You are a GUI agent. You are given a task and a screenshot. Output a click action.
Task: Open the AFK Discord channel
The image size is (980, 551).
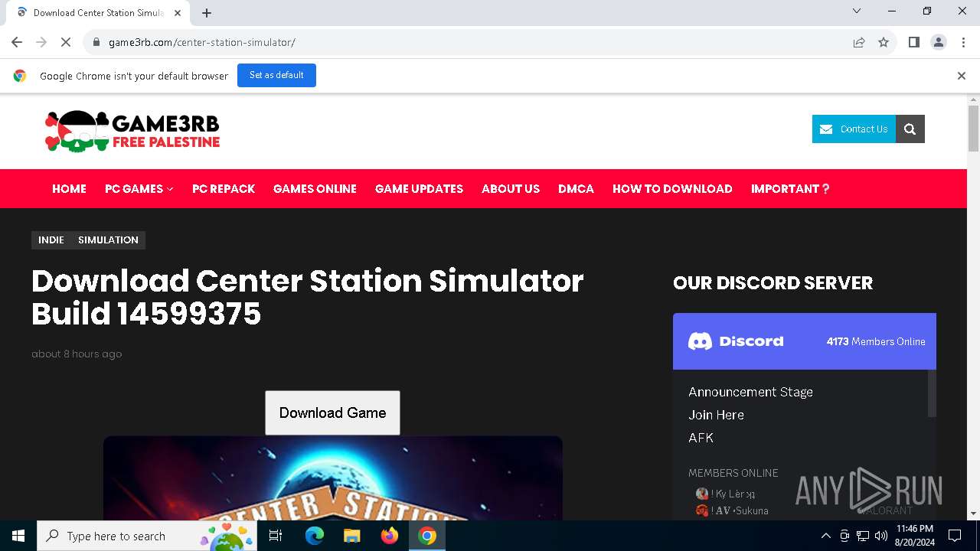[701, 438]
